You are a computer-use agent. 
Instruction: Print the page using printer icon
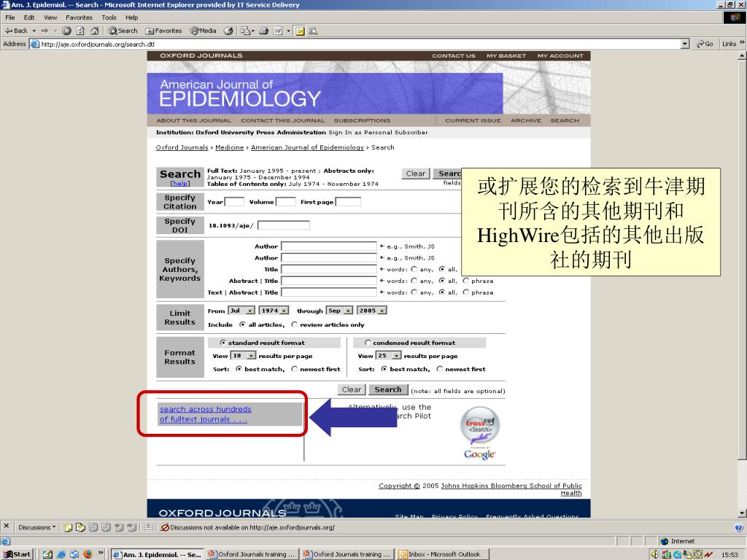pyautogui.click(x=263, y=31)
